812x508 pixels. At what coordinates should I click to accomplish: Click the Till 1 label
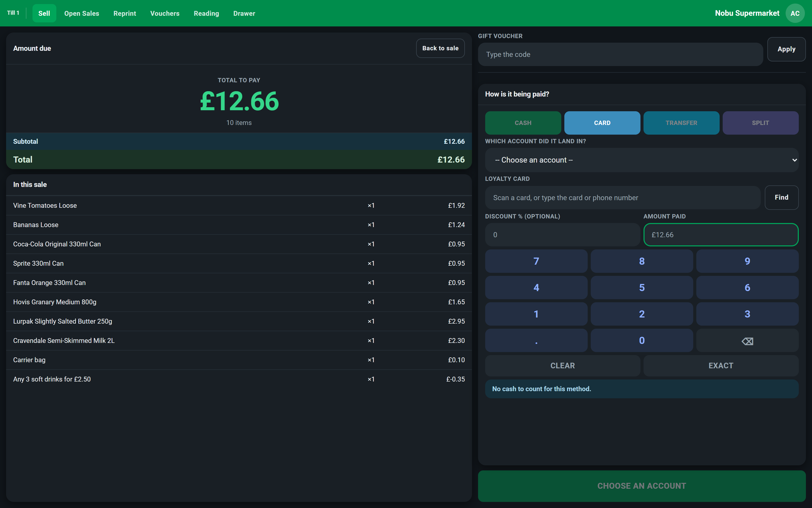pos(13,13)
